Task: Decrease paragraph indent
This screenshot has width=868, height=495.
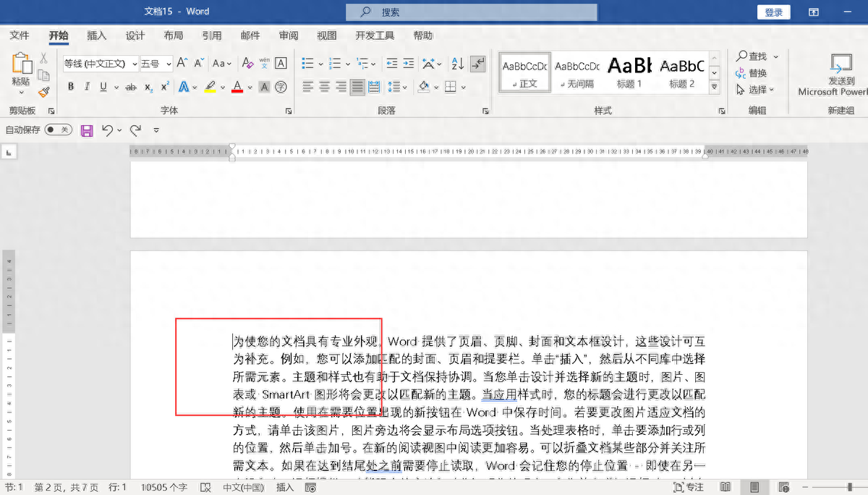Action: coord(392,64)
